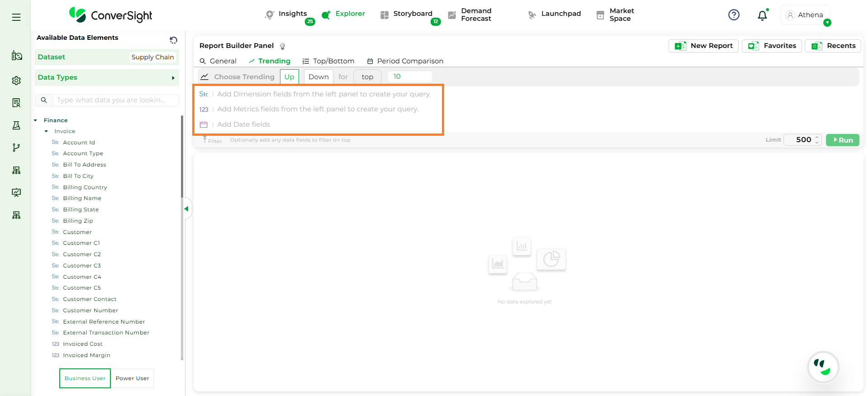
Task: Click the data element search field
Action: coord(115,100)
